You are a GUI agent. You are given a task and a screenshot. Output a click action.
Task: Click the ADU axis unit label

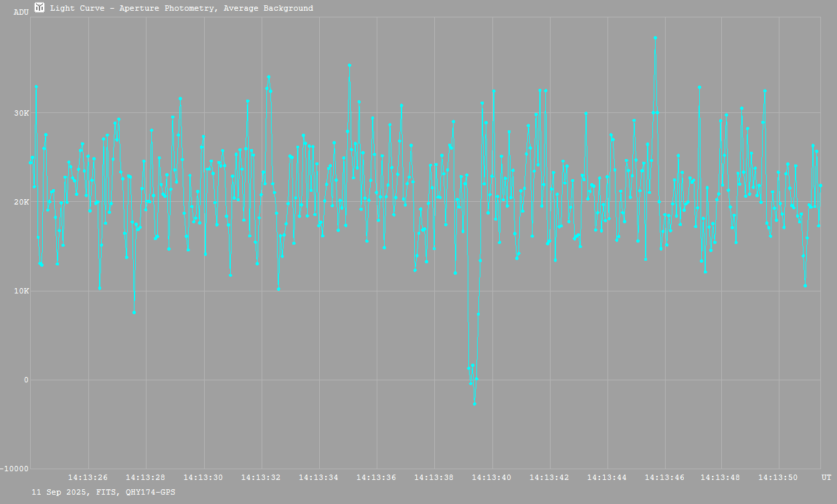[21, 12]
